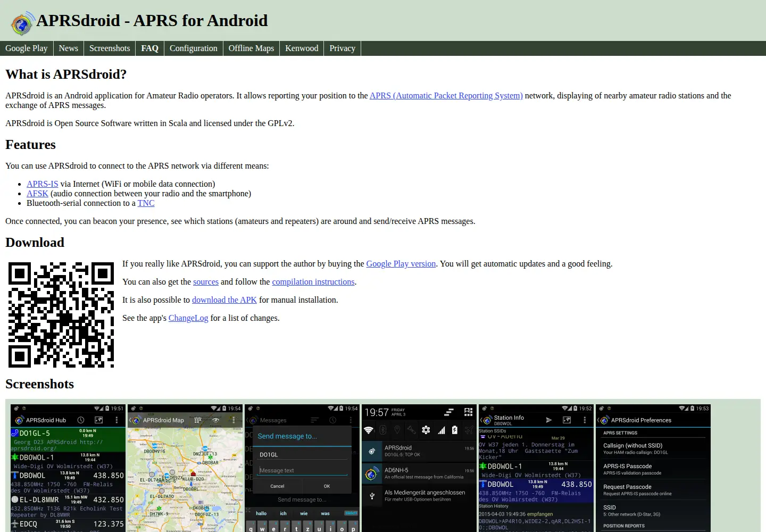Click the AFSK link

pyautogui.click(x=37, y=194)
